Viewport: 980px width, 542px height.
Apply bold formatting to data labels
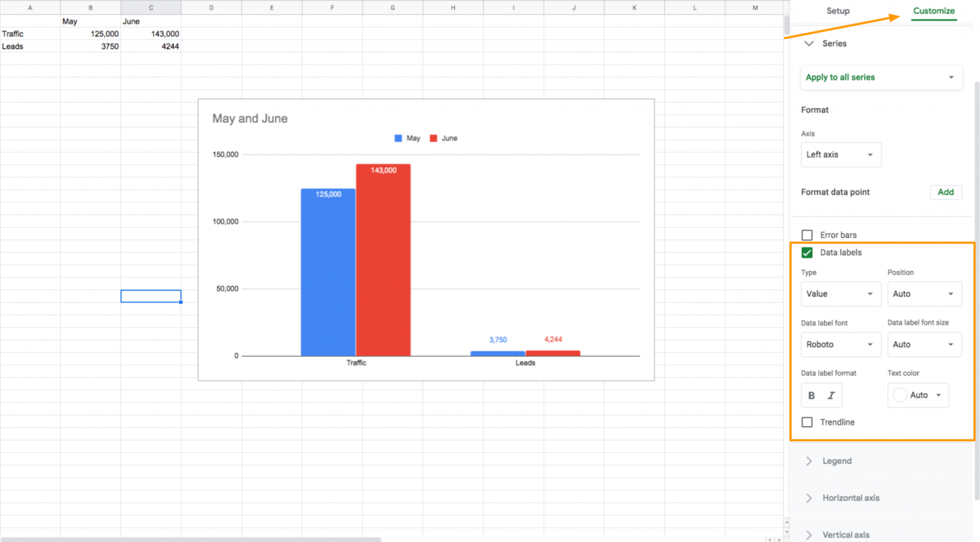click(x=811, y=395)
